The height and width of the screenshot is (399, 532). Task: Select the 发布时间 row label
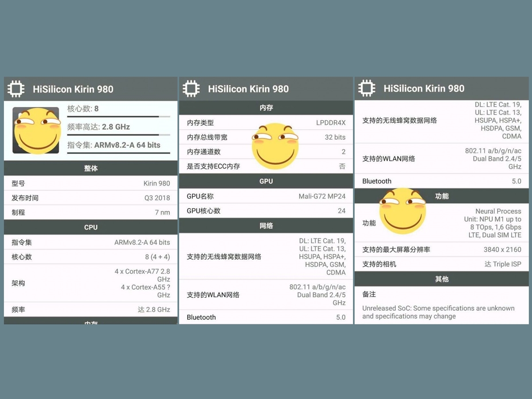click(x=25, y=198)
